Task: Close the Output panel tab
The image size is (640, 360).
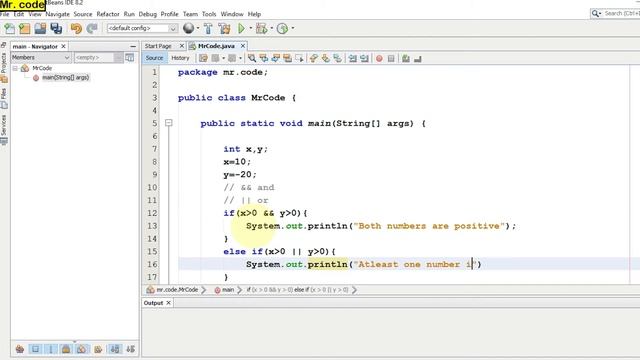Action: click(x=168, y=303)
